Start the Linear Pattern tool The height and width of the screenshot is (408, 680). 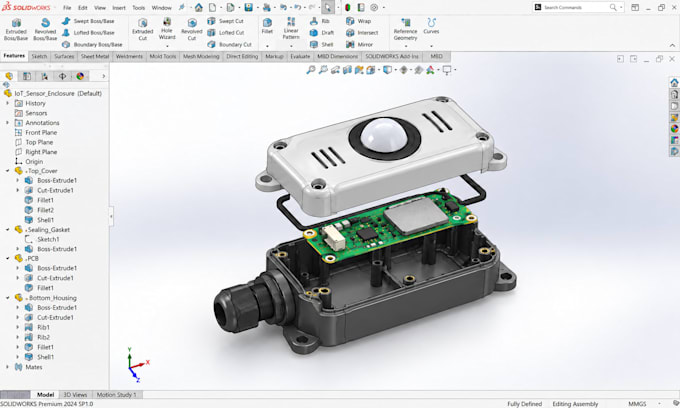[291, 28]
